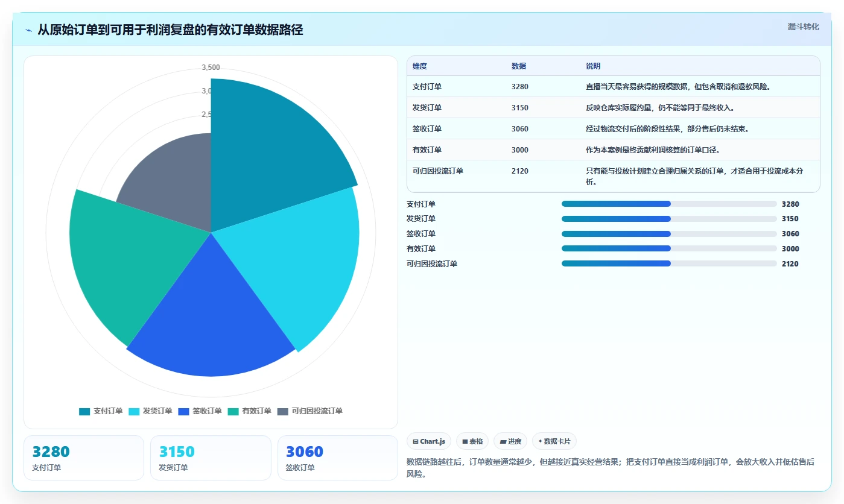Click the 有效订单 progress bar

tap(669, 248)
